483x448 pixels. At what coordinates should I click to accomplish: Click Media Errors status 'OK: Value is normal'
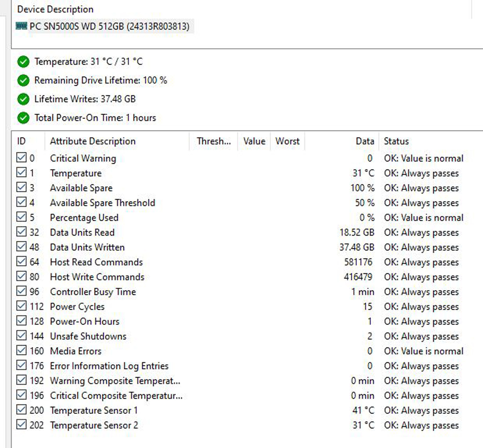424,351
